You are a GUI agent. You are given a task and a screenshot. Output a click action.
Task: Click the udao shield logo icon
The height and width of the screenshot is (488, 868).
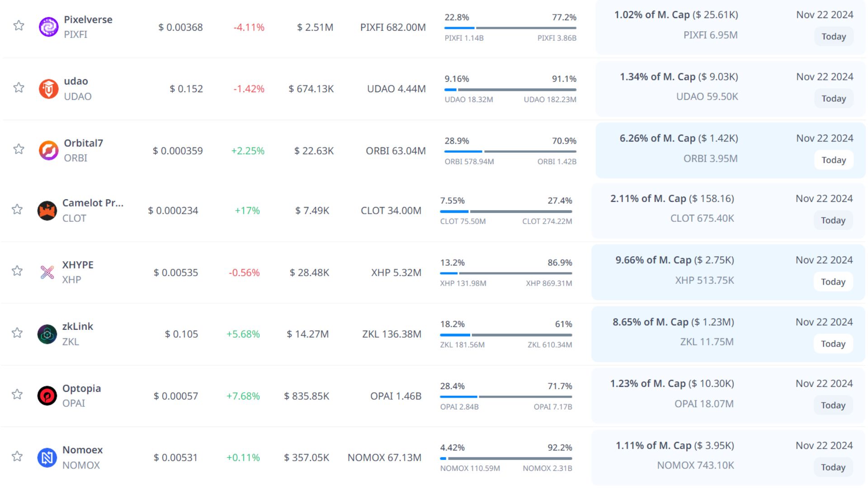pyautogui.click(x=48, y=89)
